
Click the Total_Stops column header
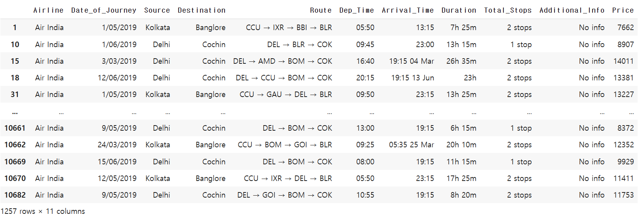pos(507,10)
